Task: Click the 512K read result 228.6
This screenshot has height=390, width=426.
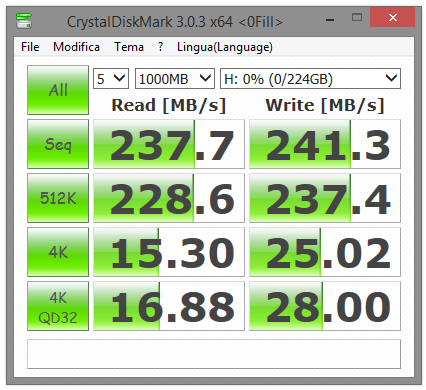Action: pyautogui.click(x=169, y=198)
